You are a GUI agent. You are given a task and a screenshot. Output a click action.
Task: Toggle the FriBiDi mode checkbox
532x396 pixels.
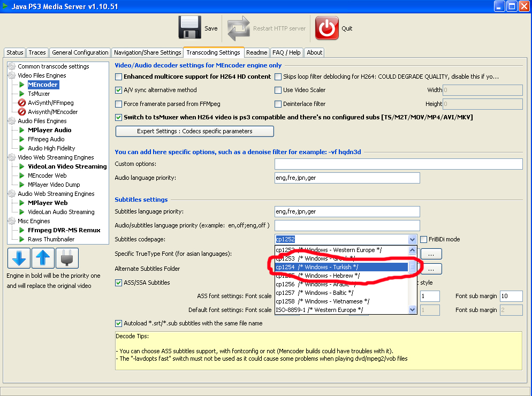click(x=423, y=239)
